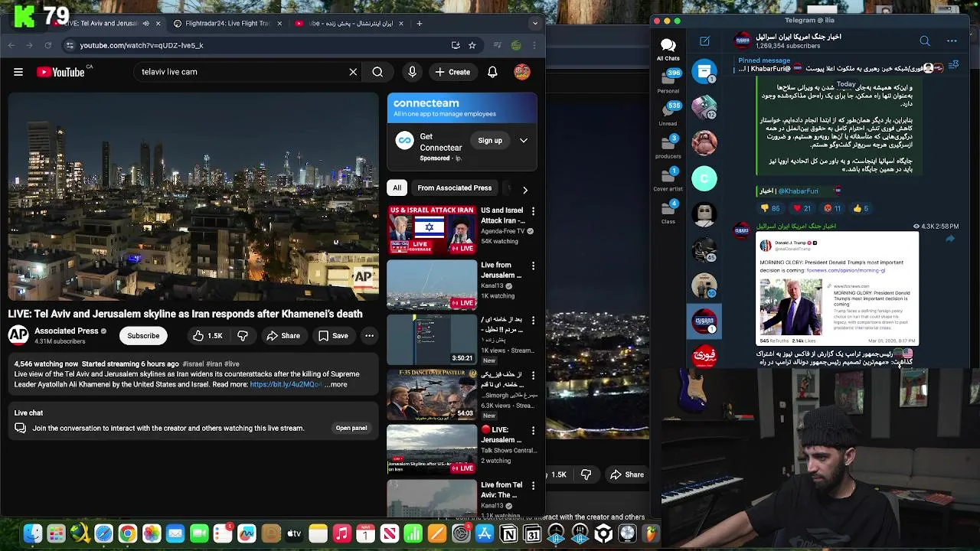980x551 pixels.
Task: Reload the YouTube page
Action: pyautogui.click(x=47, y=45)
